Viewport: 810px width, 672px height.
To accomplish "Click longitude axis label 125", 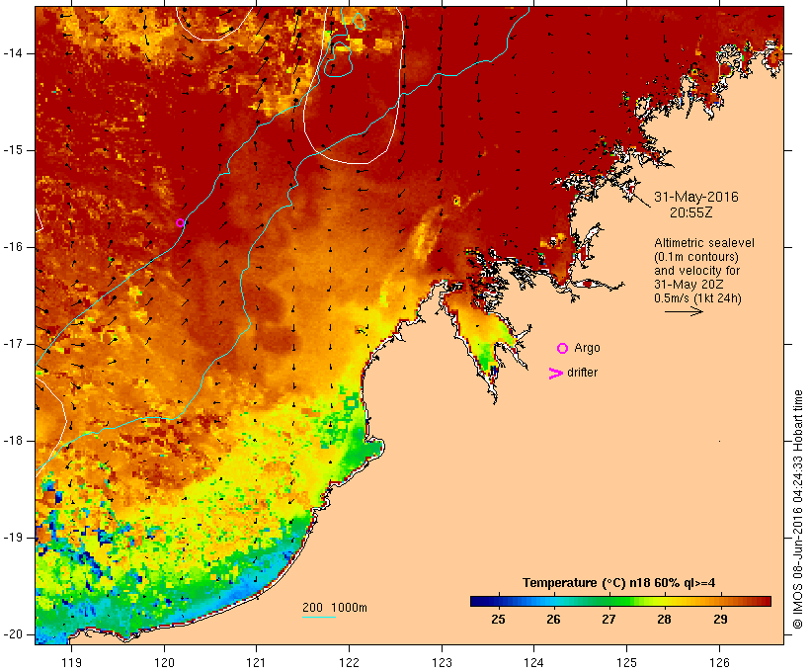I will pyautogui.click(x=626, y=662).
